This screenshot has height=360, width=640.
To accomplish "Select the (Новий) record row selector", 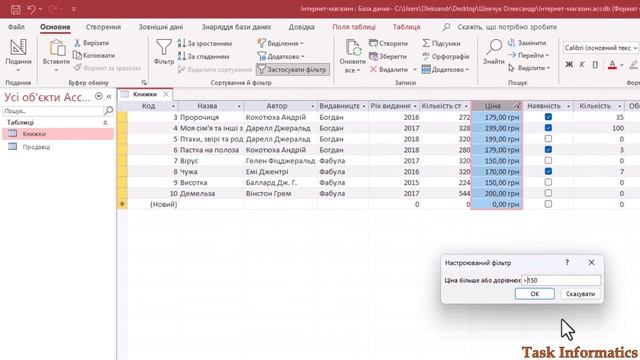I will click(122, 204).
